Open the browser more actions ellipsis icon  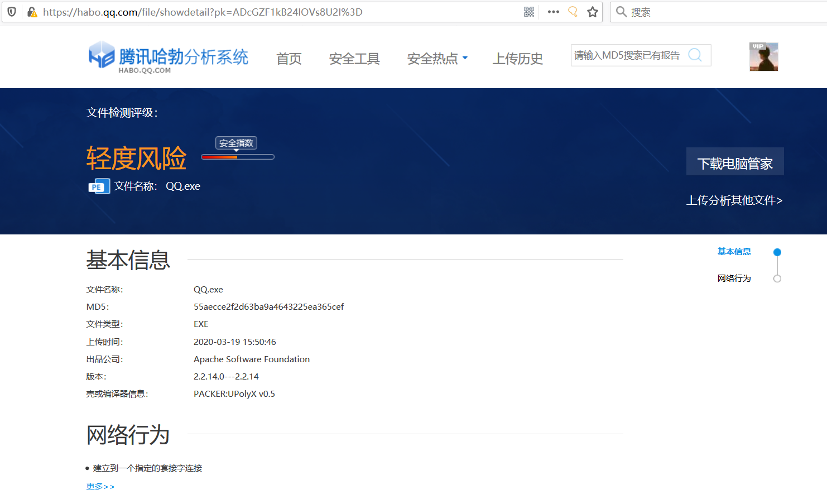click(553, 11)
